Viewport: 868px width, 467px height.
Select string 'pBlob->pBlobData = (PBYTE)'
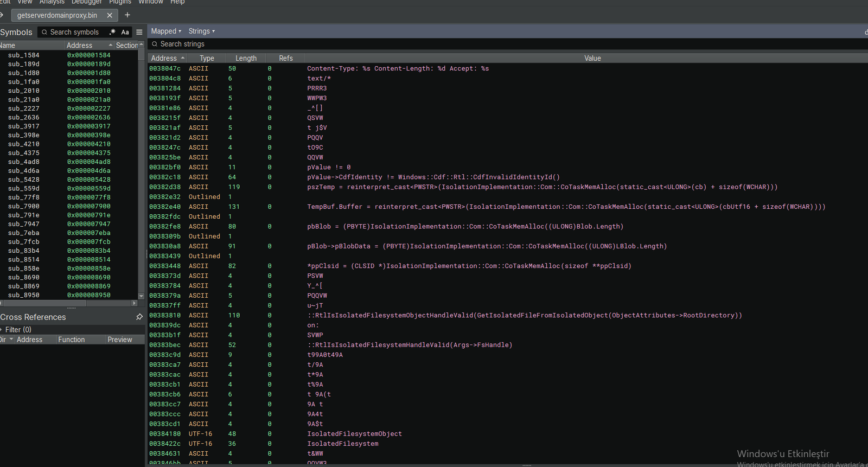tap(487, 246)
